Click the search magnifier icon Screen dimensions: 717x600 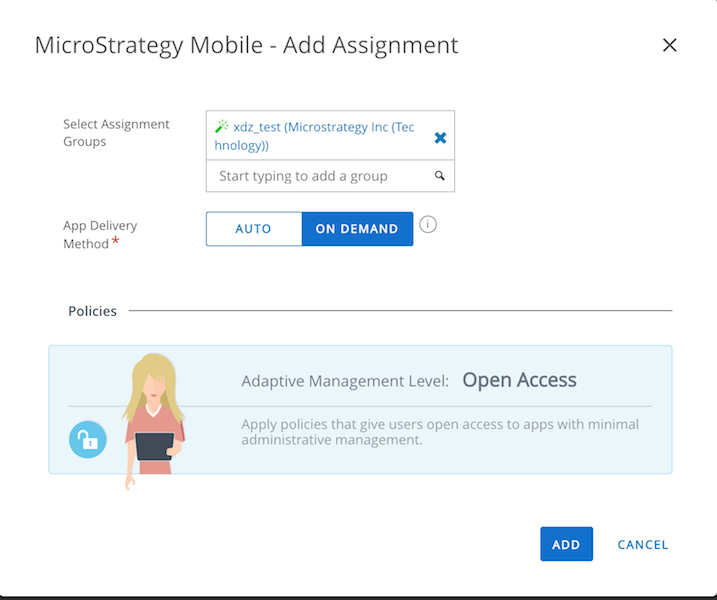point(439,176)
